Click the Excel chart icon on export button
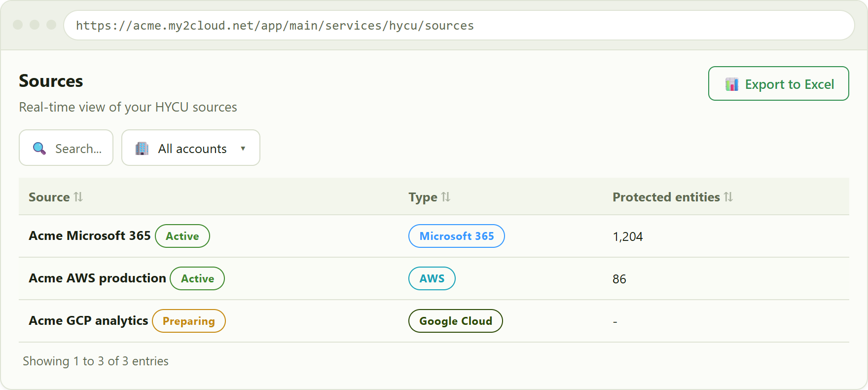 [x=732, y=84]
